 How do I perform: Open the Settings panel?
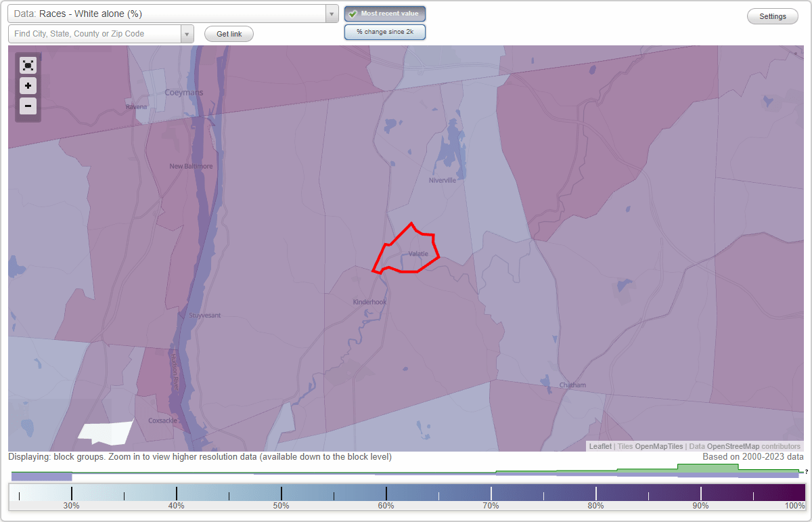pos(772,16)
